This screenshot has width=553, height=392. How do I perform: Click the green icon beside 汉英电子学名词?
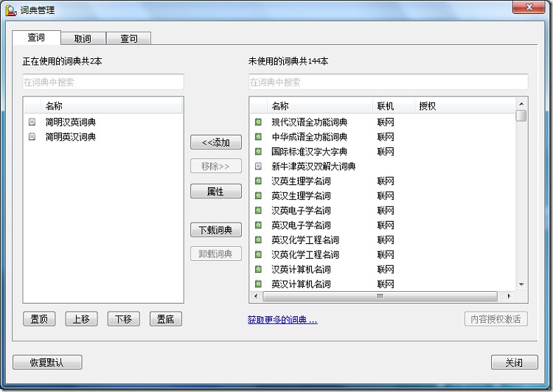(259, 211)
